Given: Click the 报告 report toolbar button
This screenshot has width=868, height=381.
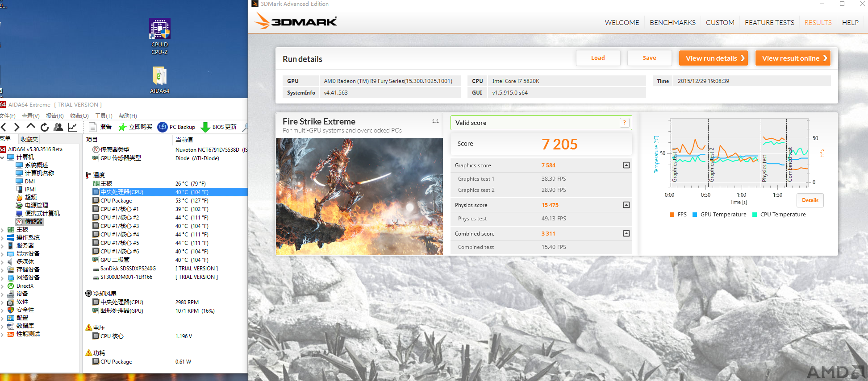Looking at the screenshot, I should coord(100,127).
